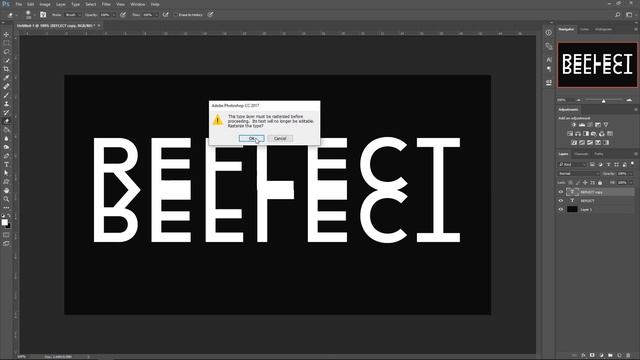Toggle airbrush build-up icon after Flow
The image size is (640, 360).
[165, 15]
